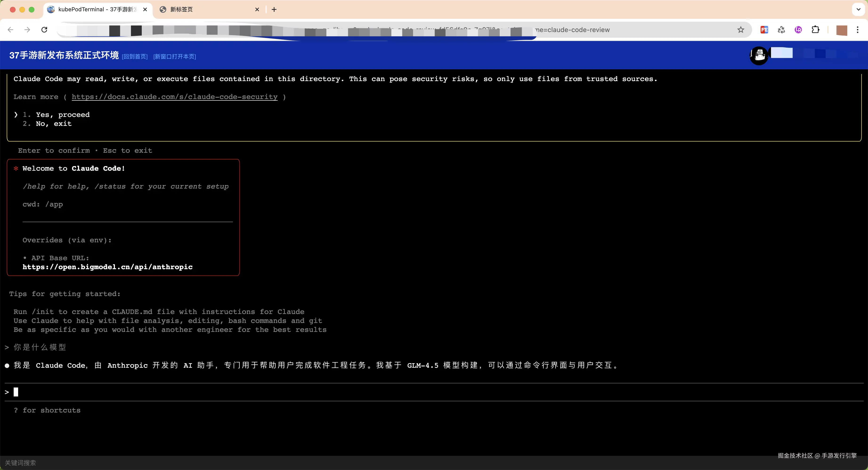
Task: Click the Chrome profile avatar in the toolbar
Action: (842, 30)
